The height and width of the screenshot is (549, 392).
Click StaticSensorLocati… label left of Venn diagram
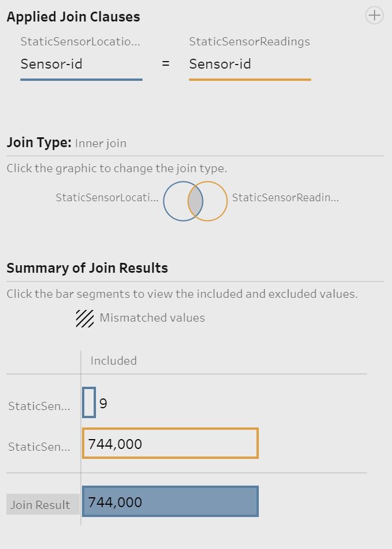pos(106,197)
